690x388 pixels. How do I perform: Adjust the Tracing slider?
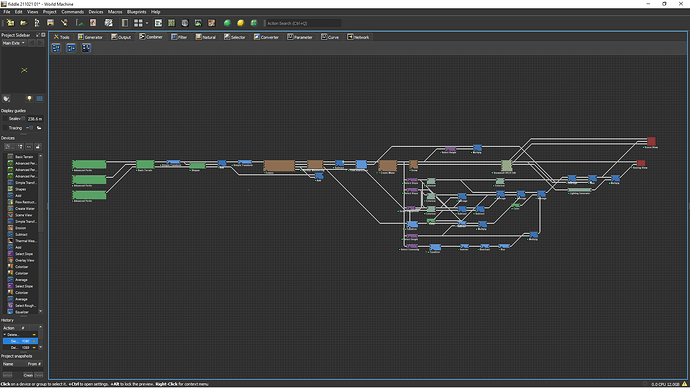click(29, 128)
